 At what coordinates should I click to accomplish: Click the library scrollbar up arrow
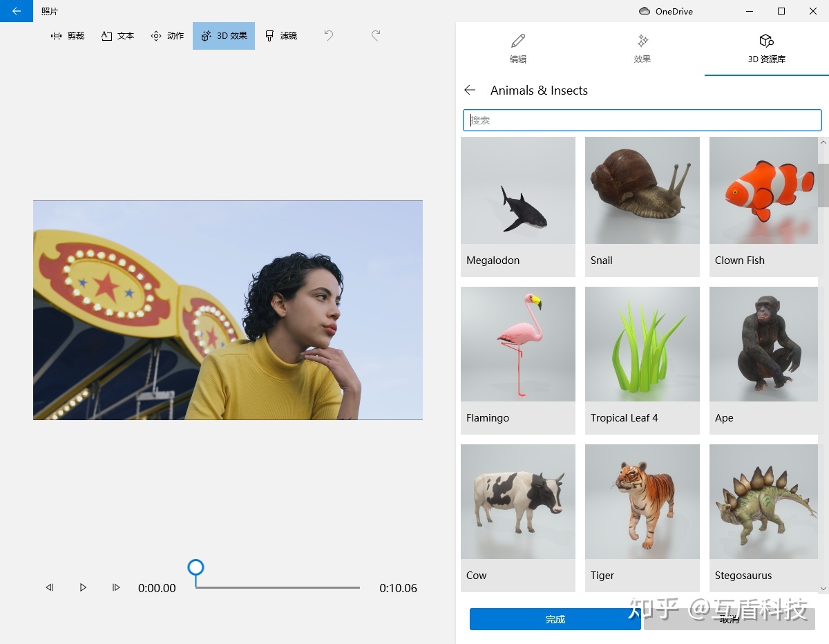click(823, 142)
